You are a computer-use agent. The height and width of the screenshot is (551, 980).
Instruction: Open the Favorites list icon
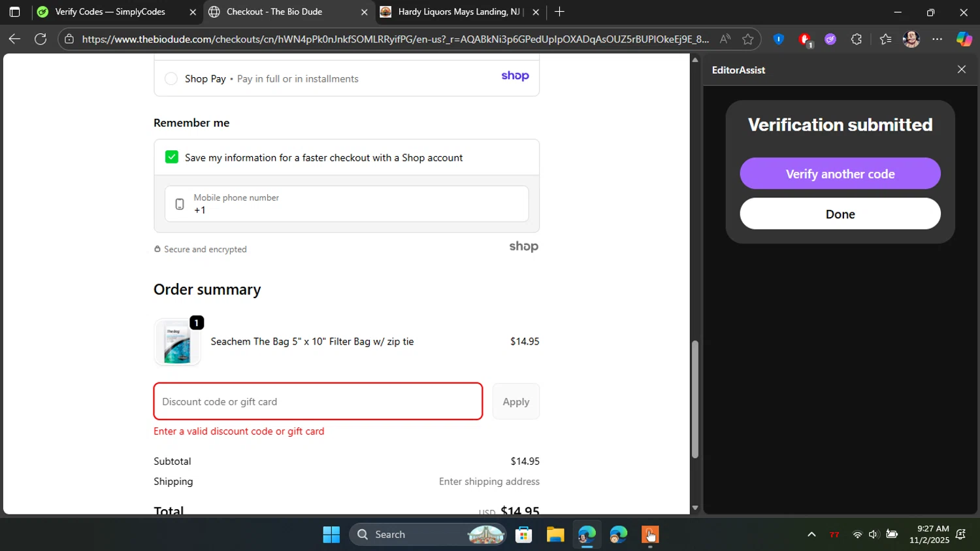click(885, 39)
